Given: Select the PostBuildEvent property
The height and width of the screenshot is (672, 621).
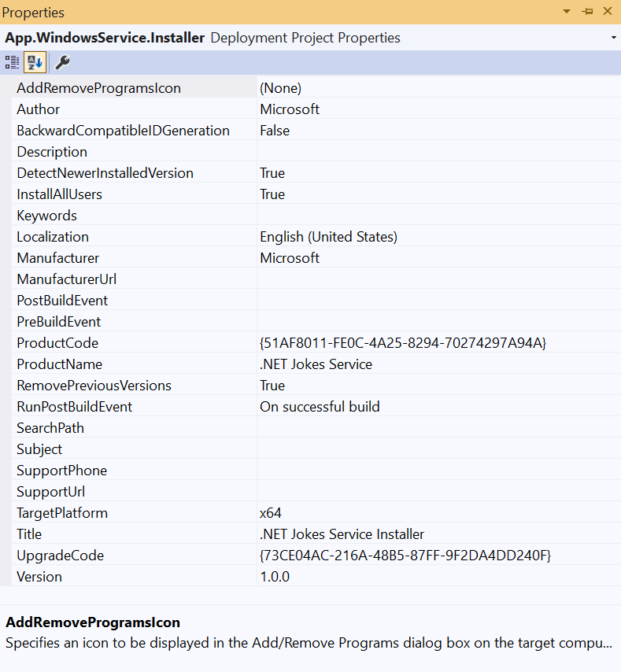Looking at the screenshot, I should pos(62,301).
